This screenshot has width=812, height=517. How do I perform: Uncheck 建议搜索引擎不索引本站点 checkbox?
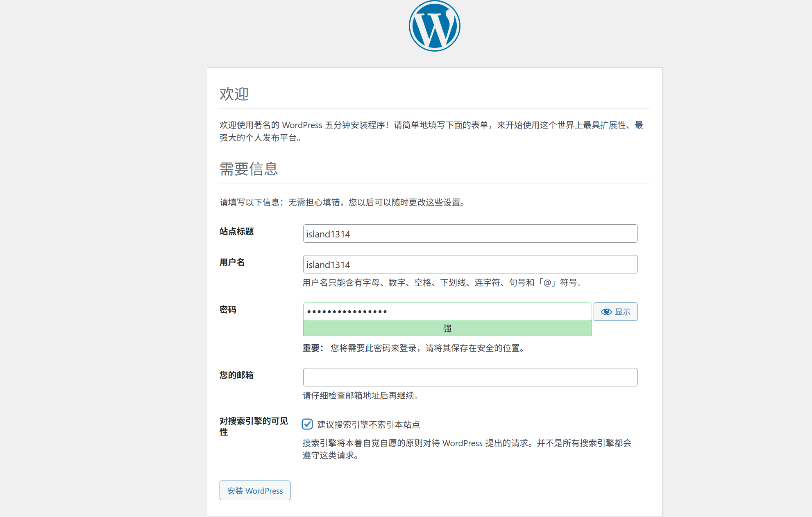tap(307, 424)
